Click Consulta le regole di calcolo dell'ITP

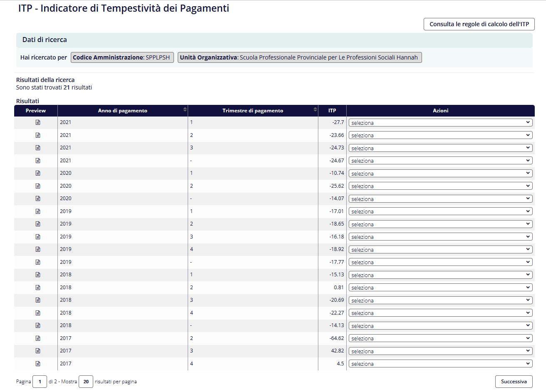click(x=479, y=24)
